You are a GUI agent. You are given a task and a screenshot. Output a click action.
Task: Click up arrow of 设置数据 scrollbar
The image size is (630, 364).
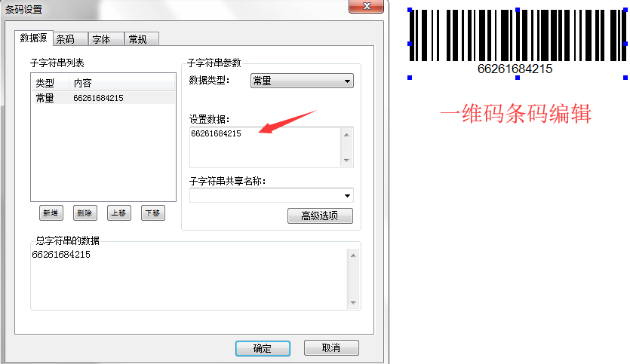point(347,135)
